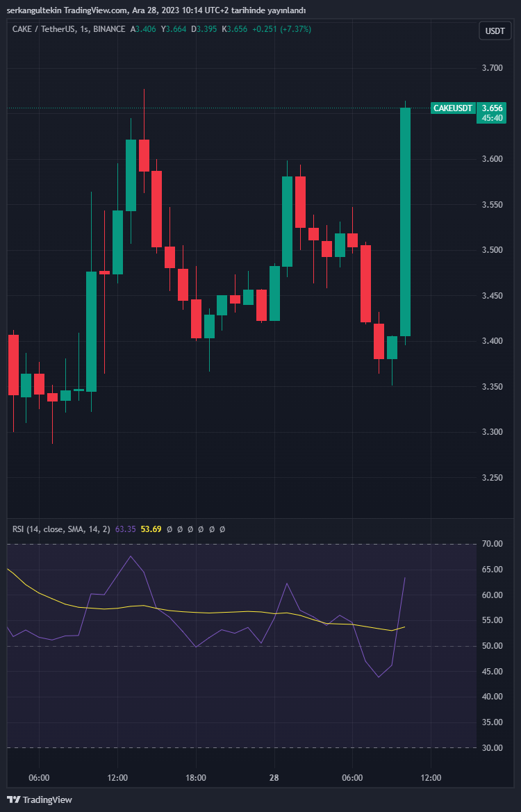The width and height of the screenshot is (521, 812).
Task: Click the +0.251 (+7.37%) change value
Action: point(281,29)
